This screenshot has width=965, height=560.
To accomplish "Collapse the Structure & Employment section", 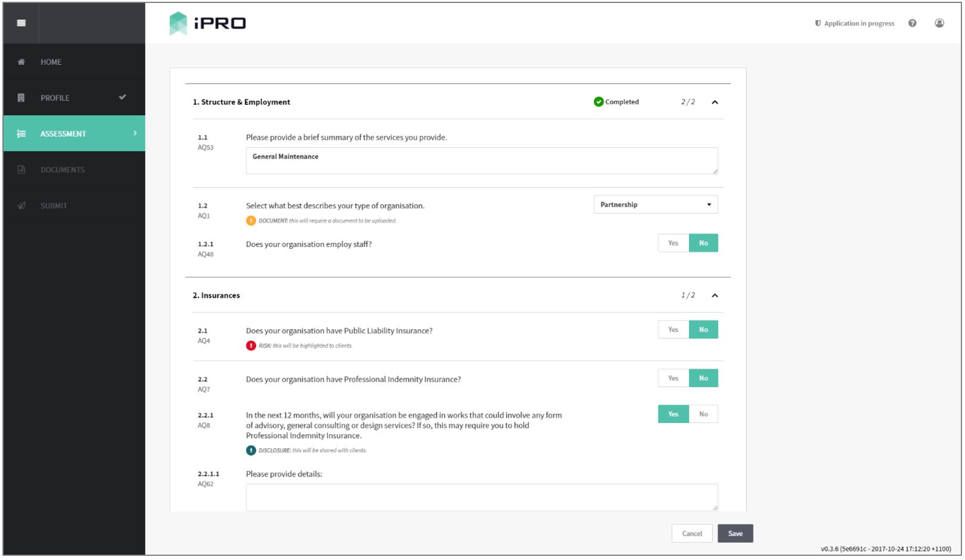I will (x=715, y=102).
